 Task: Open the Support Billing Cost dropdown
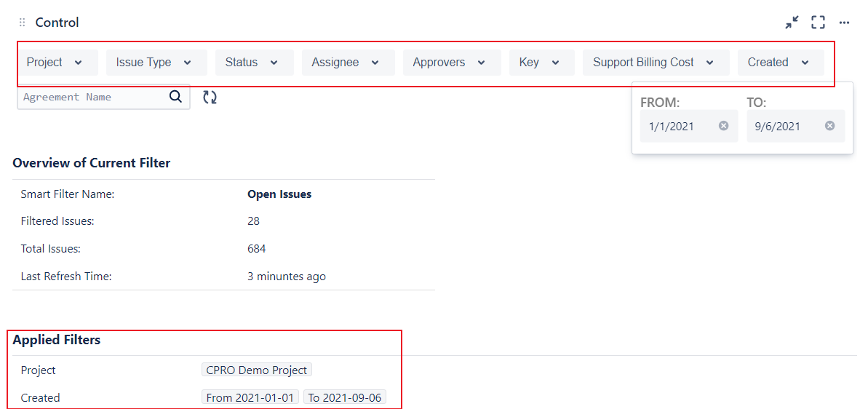pyautogui.click(x=656, y=63)
